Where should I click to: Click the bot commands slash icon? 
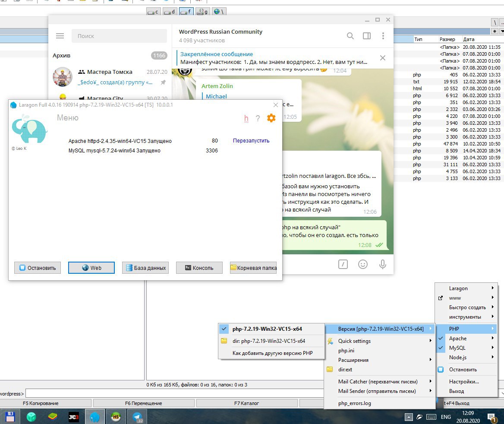click(x=343, y=264)
